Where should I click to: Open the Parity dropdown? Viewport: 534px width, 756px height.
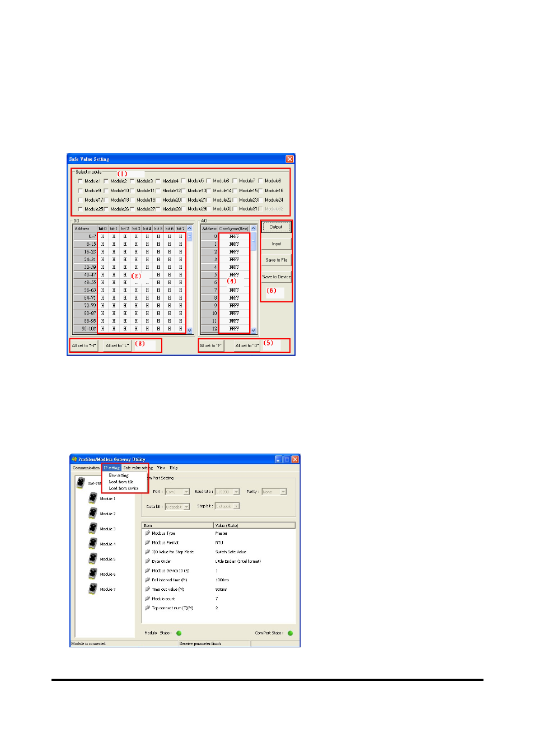(x=283, y=492)
